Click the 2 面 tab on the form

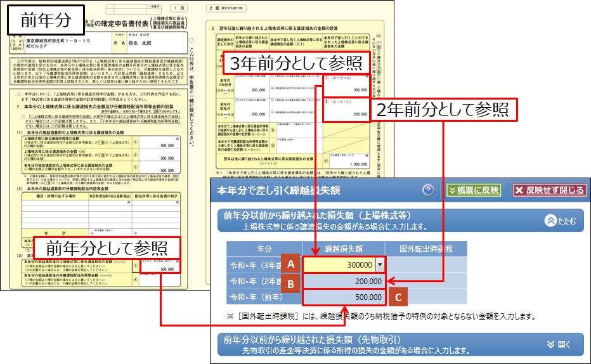pos(226,8)
